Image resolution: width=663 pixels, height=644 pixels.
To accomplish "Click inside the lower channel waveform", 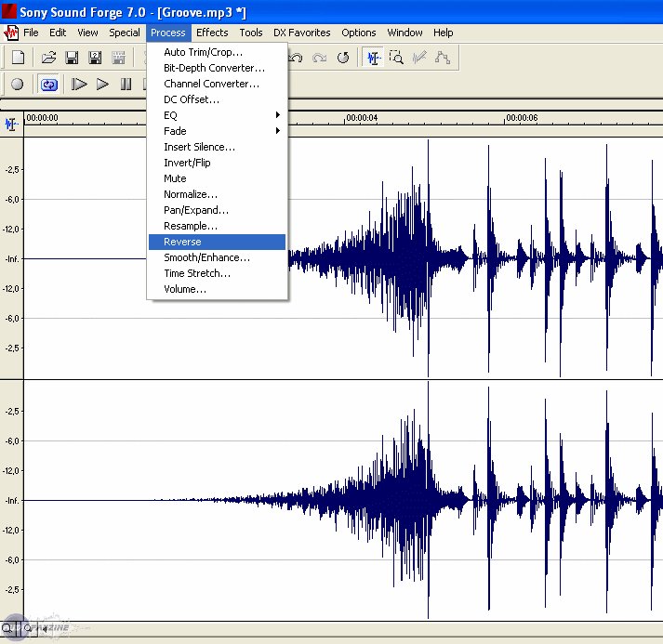I will point(343,500).
